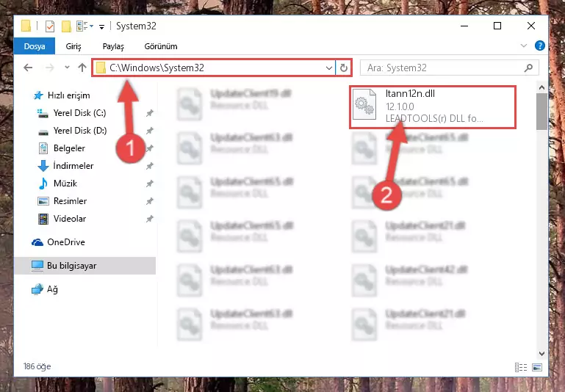The width and height of the screenshot is (565, 392).
Task: Select OneDrive in navigation pane
Action: click(x=58, y=242)
